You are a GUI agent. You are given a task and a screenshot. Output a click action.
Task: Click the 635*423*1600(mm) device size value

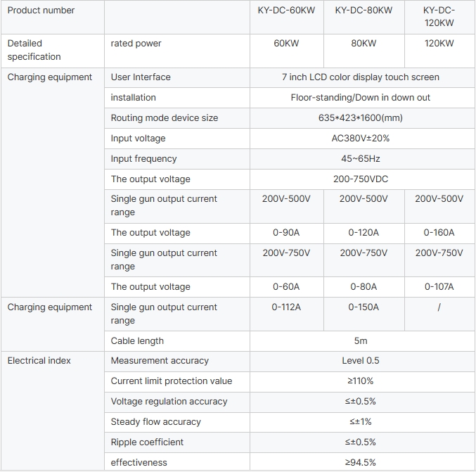click(360, 118)
